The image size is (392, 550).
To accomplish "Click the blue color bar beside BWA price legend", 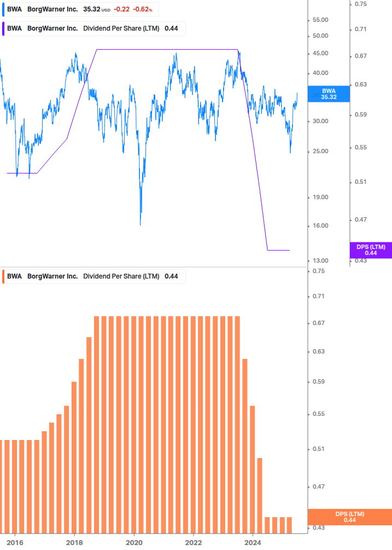I will pos(3,9).
